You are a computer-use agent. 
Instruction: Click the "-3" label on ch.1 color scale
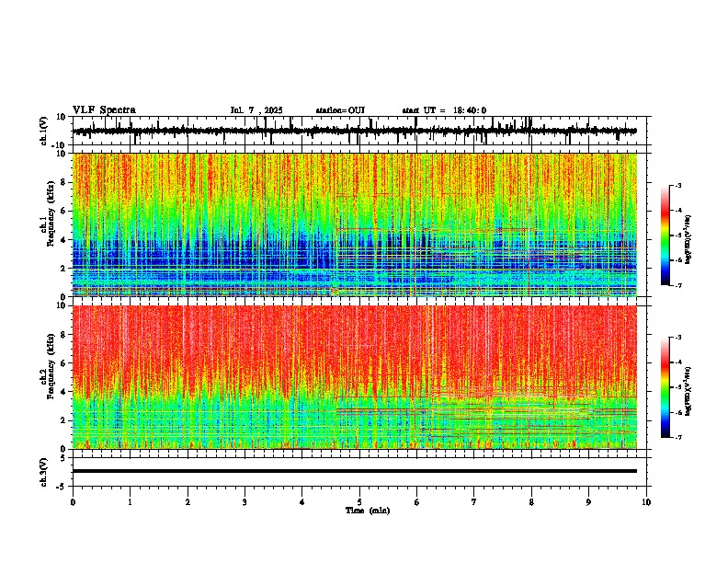677,186
